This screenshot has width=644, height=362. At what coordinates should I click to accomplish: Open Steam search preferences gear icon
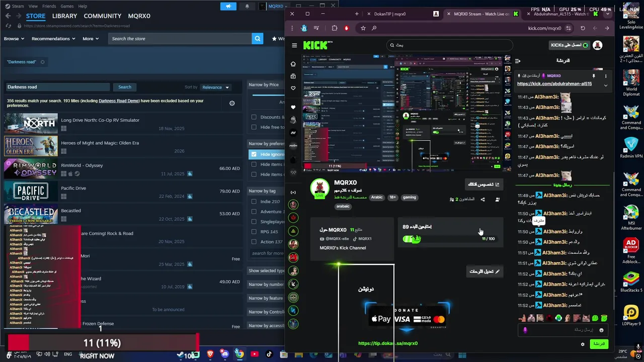coord(232,103)
